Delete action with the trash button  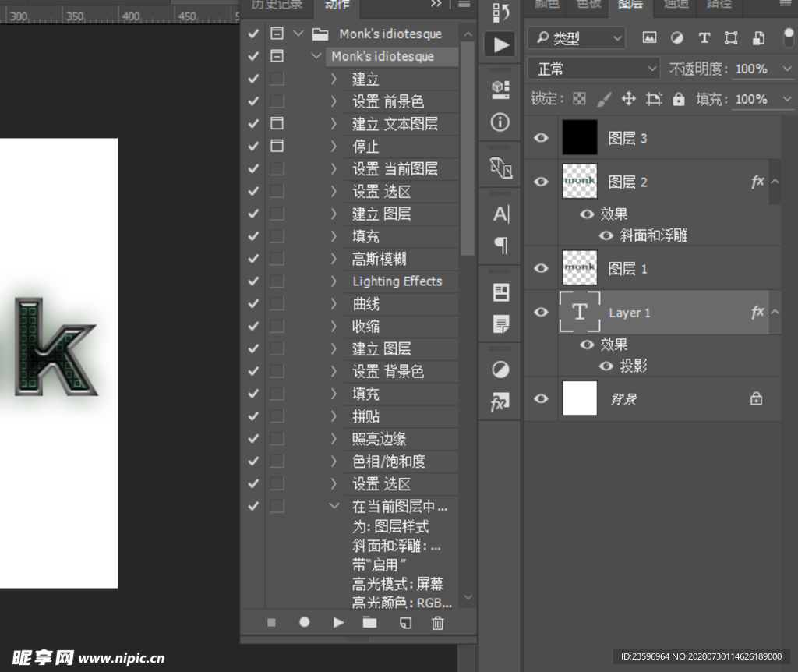(437, 622)
